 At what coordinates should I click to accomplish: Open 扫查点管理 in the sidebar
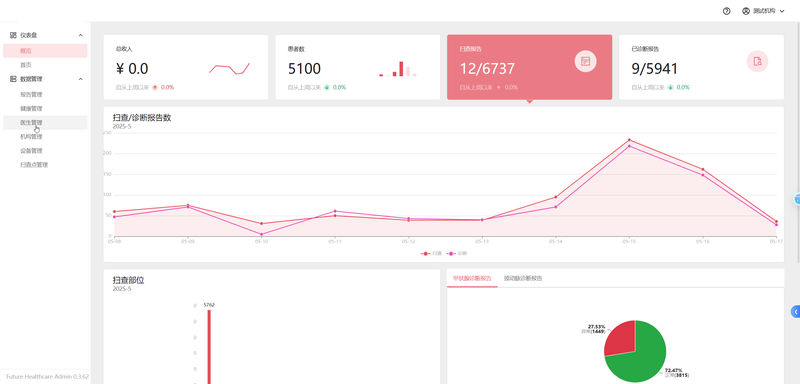click(45, 165)
